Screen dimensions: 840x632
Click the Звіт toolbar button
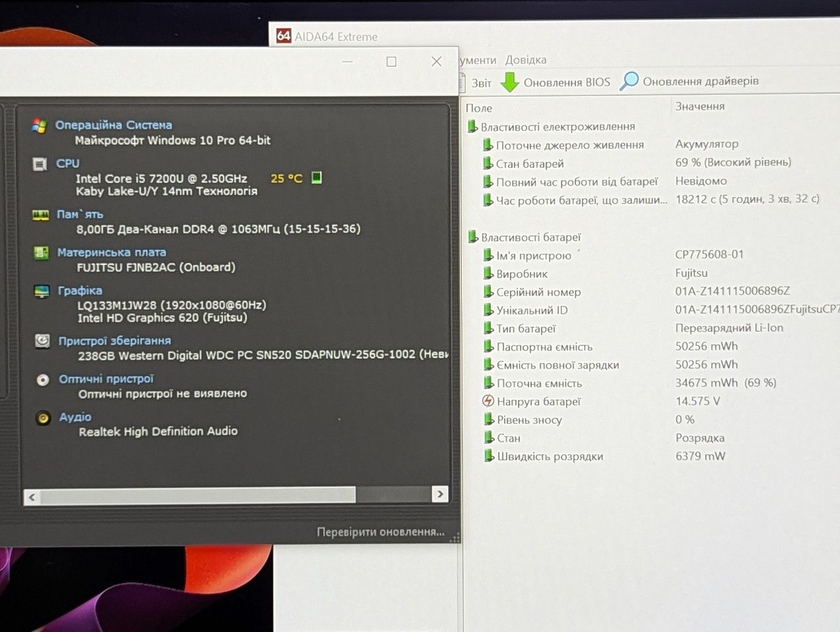pos(475,83)
